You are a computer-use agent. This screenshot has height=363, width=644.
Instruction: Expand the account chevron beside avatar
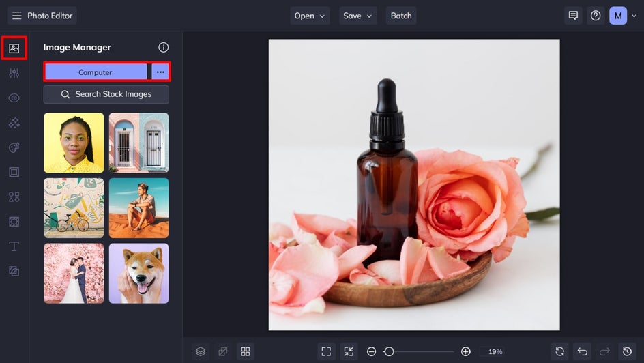634,16
